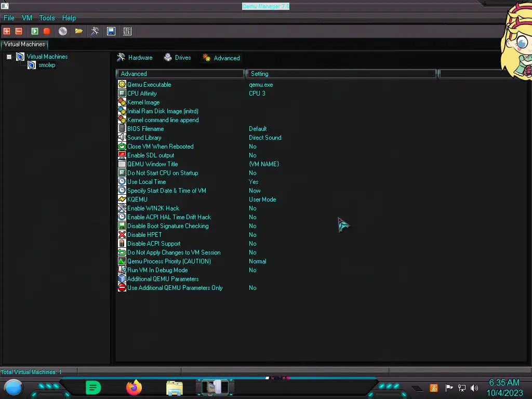The height and width of the screenshot is (399, 532).
Task: Click the volume speaker tray icon
Action: [x=474, y=388]
